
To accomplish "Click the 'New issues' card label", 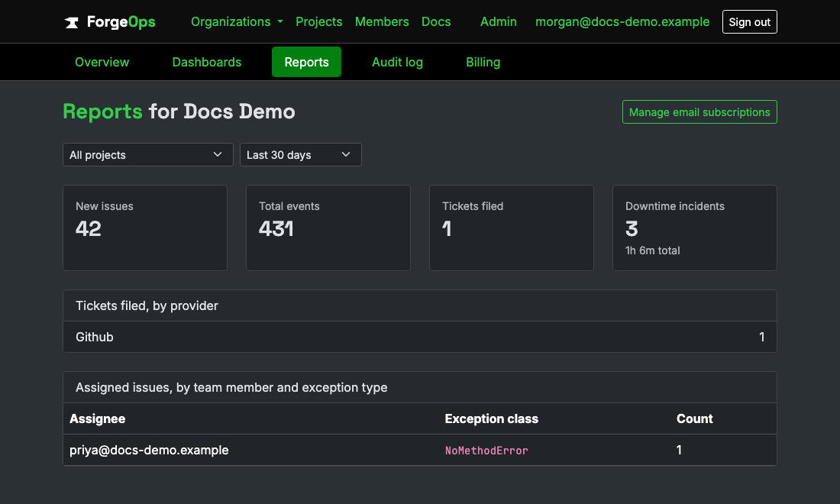I will coord(105,206).
